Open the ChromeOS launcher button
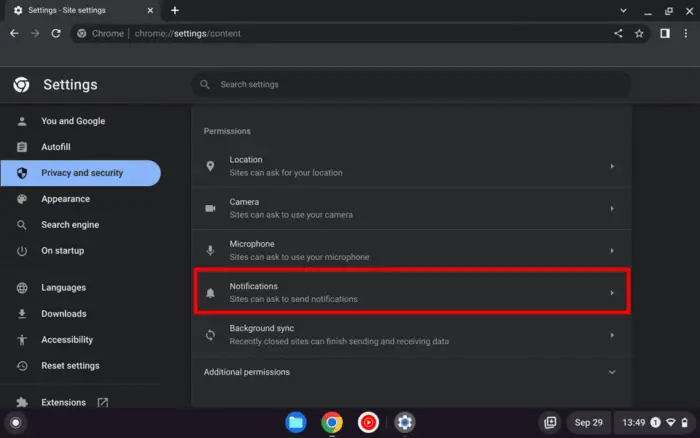 tap(16, 422)
